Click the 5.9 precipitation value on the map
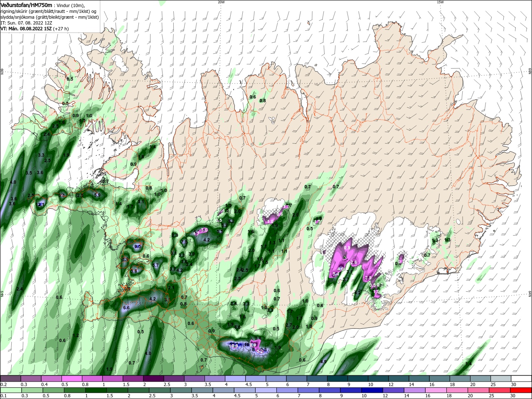The width and height of the screenshot is (532, 399). (x=97, y=195)
